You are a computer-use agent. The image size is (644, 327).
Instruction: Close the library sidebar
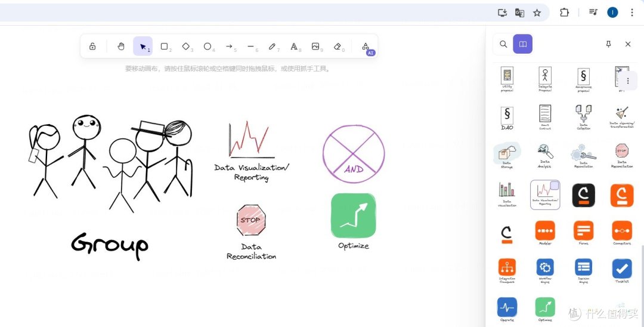pyautogui.click(x=628, y=44)
